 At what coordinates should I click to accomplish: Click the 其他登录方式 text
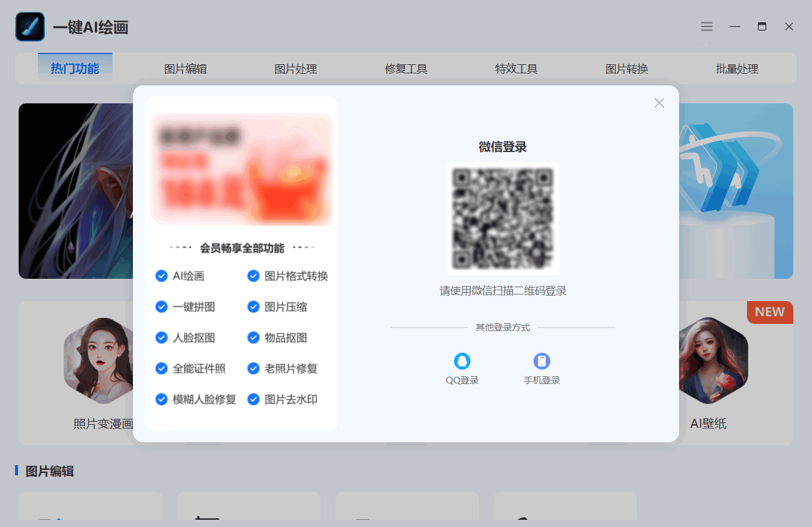[503, 327]
